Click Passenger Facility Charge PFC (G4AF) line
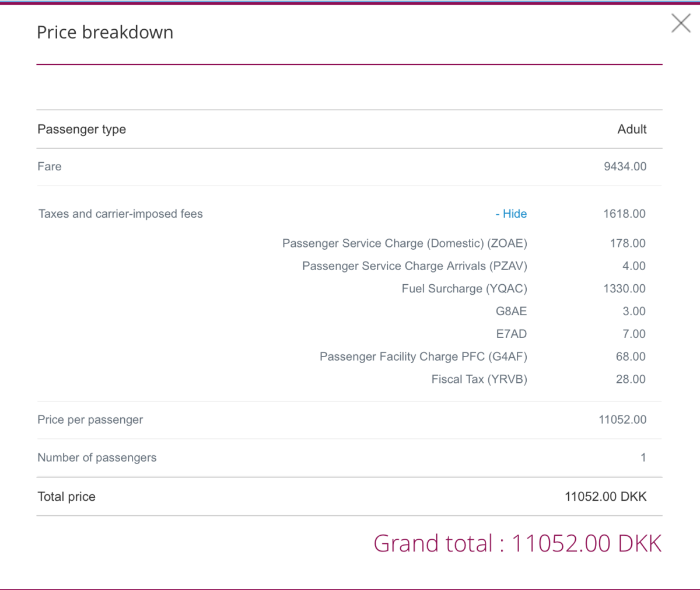This screenshot has width=700, height=590. 423,357
